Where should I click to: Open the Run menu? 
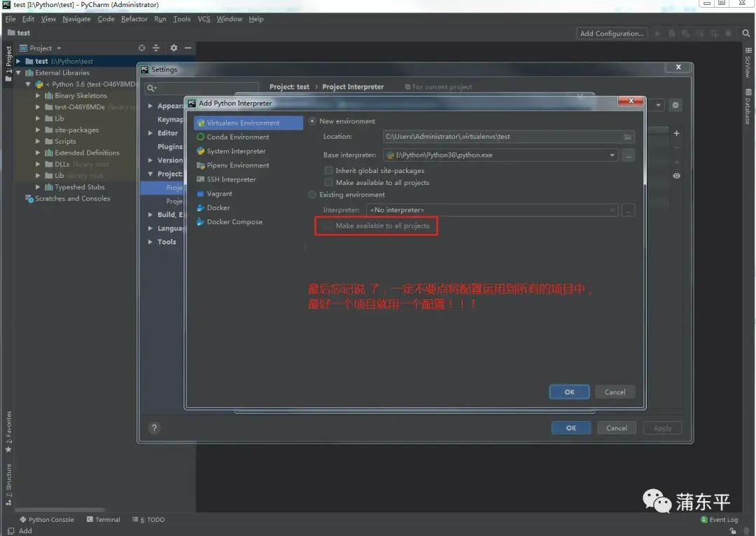pyautogui.click(x=160, y=19)
